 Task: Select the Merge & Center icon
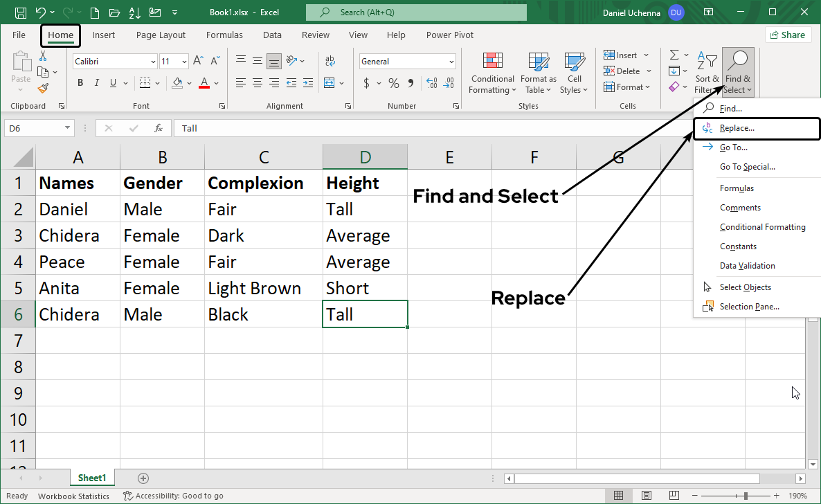coord(330,83)
